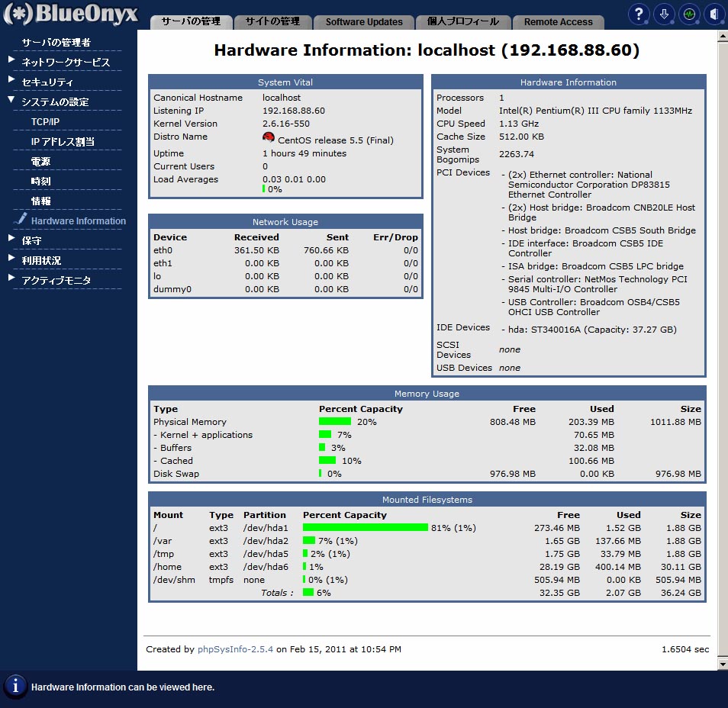Click the eth0 device row name
This screenshot has width=728, height=708.
click(x=163, y=250)
